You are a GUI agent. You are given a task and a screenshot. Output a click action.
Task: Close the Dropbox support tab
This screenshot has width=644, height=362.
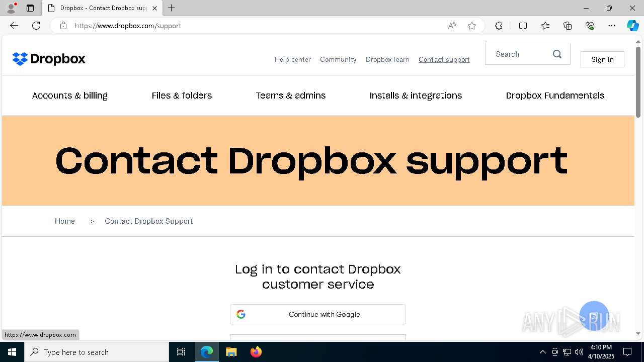[x=155, y=8]
